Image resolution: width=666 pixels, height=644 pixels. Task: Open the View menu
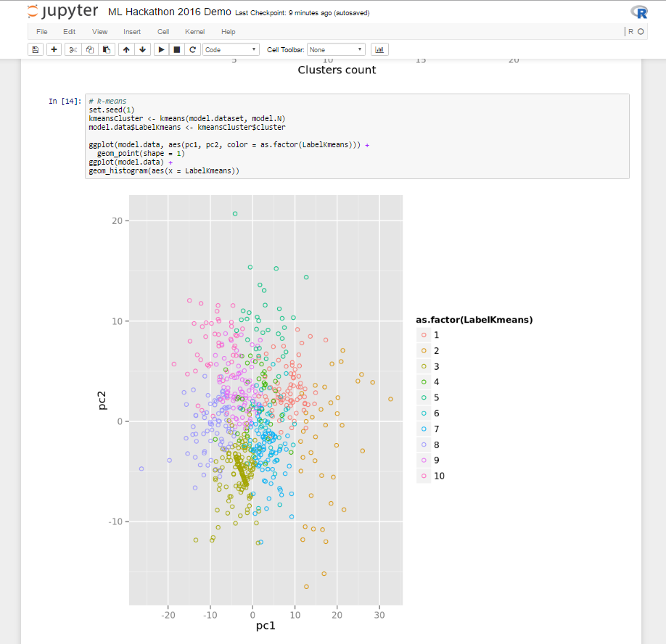point(100,32)
